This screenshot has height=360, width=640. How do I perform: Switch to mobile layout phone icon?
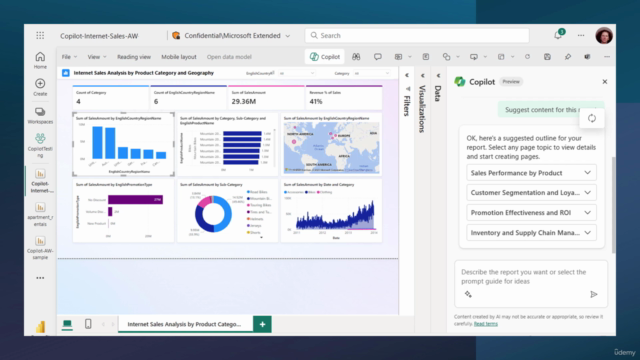88,324
